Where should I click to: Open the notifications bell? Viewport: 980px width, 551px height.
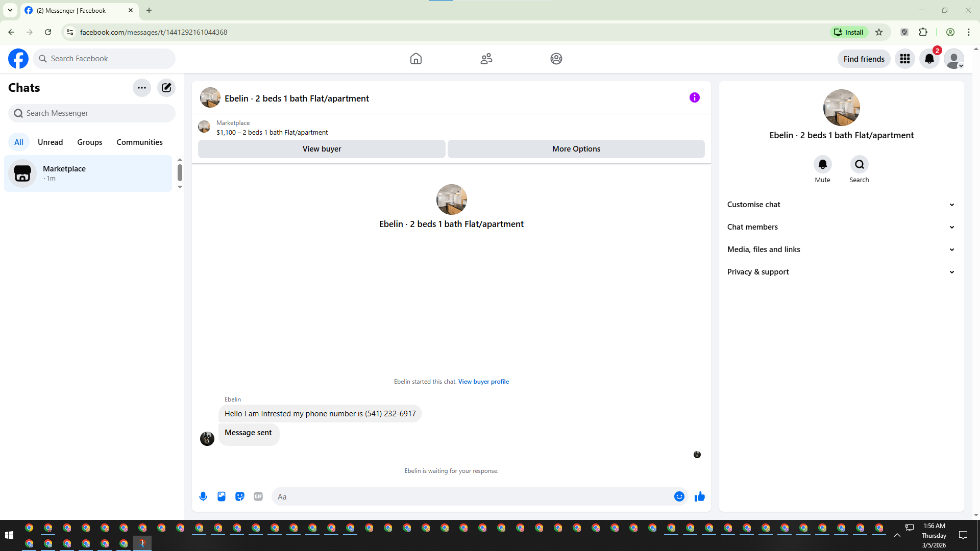(x=929, y=59)
